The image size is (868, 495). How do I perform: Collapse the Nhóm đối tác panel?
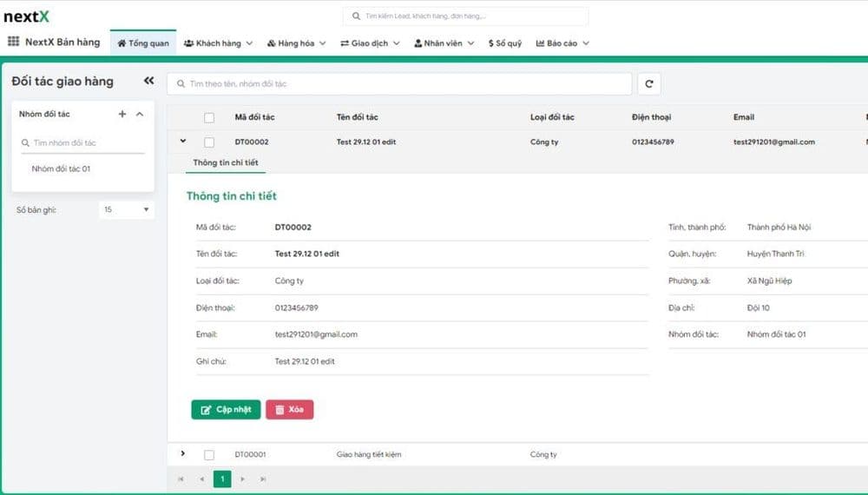coord(140,114)
